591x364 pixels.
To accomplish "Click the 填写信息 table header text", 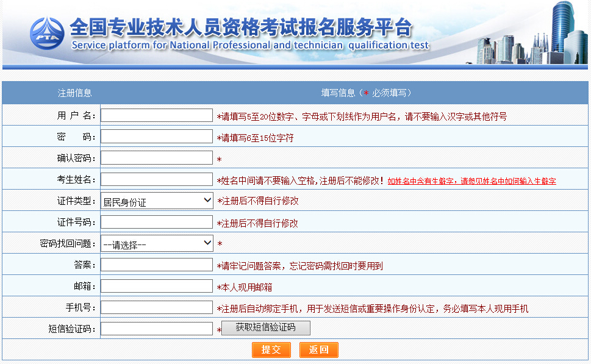I will click(x=366, y=93).
